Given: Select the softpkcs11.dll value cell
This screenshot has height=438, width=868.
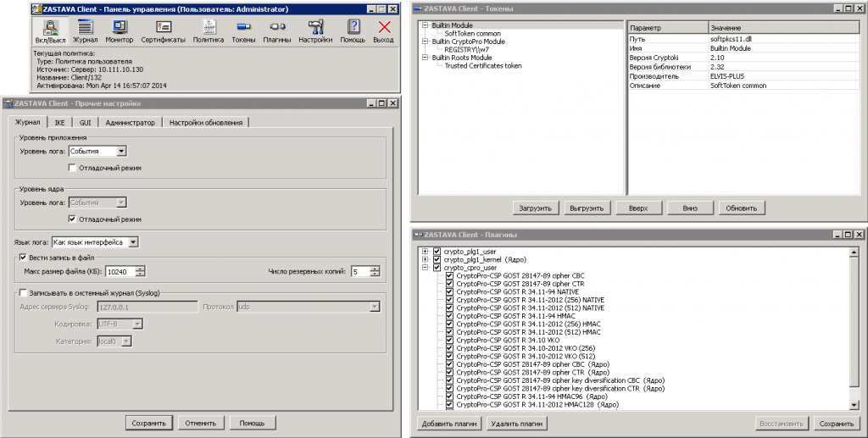Looking at the screenshot, I should click(784, 39).
